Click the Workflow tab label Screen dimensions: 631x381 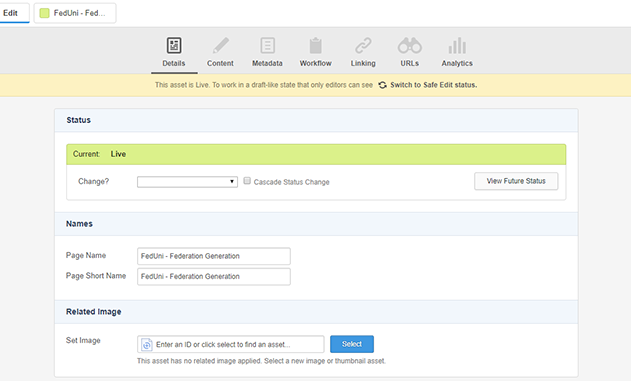tap(316, 63)
